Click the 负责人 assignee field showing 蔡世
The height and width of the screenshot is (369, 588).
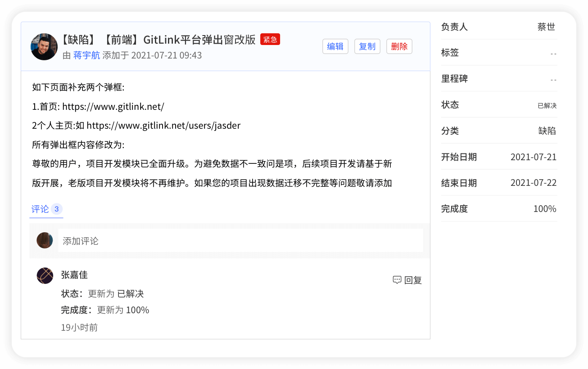546,27
